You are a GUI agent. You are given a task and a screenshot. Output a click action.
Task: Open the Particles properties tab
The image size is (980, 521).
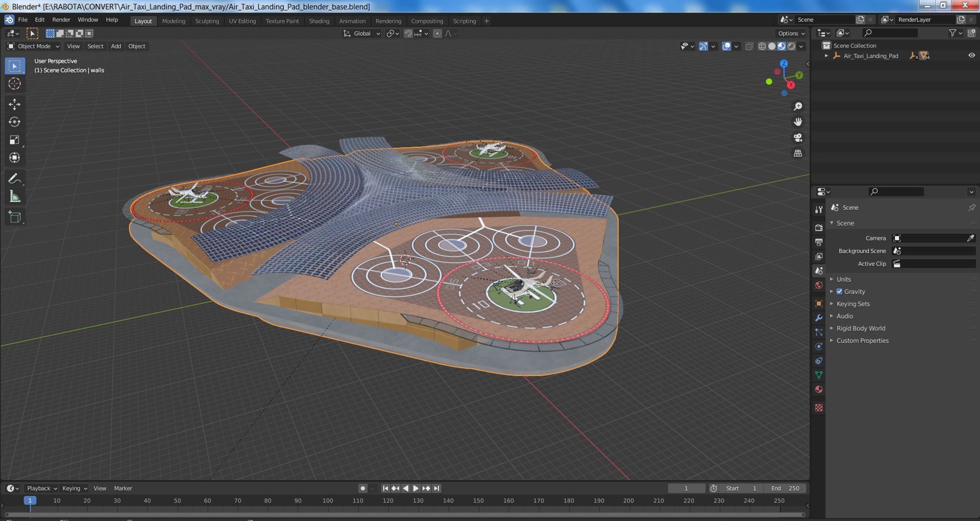[x=819, y=332]
